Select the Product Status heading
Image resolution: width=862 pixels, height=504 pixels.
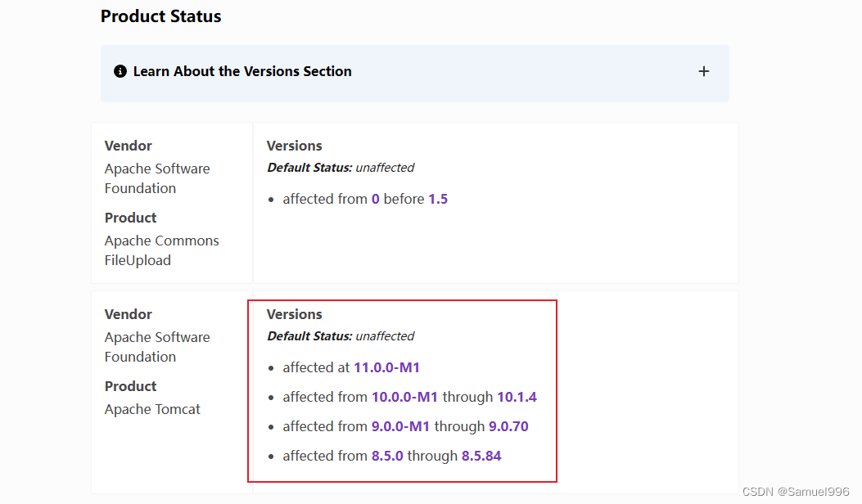[x=160, y=16]
